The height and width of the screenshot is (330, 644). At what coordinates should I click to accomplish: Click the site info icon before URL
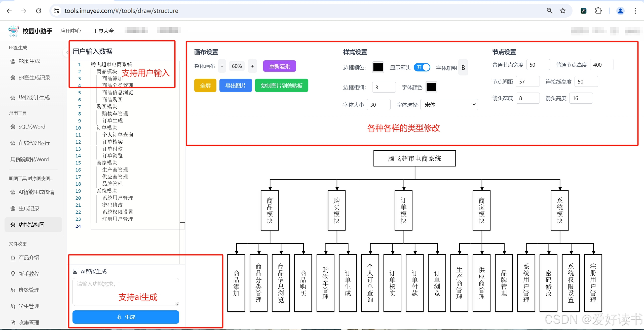[56, 11]
